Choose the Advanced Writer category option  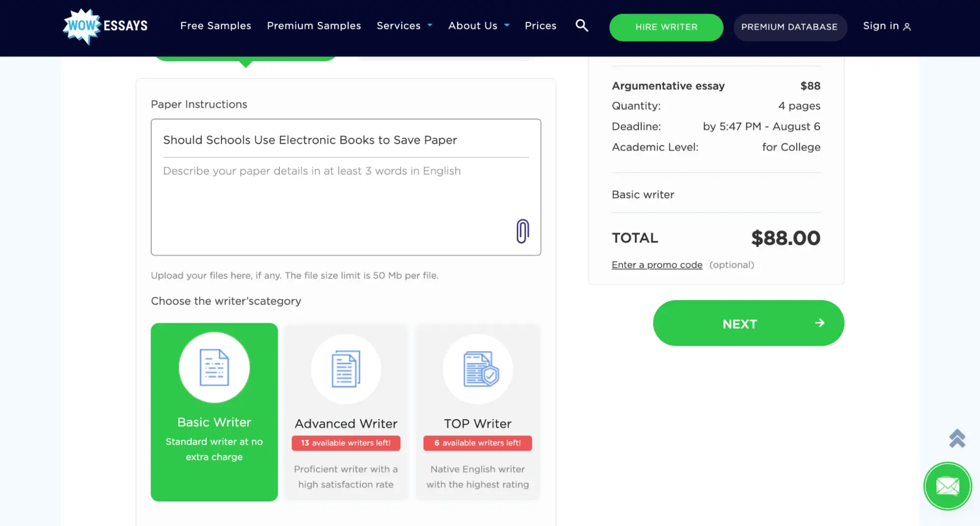[346, 424]
